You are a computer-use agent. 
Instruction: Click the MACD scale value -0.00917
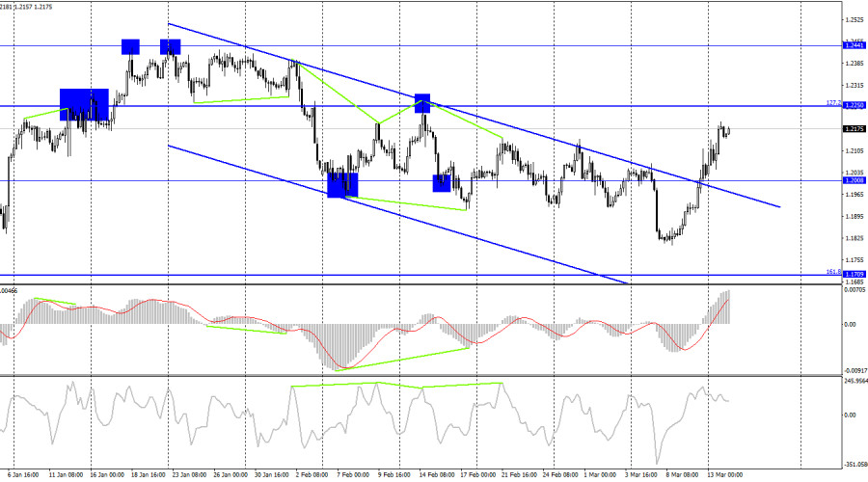coord(855,370)
